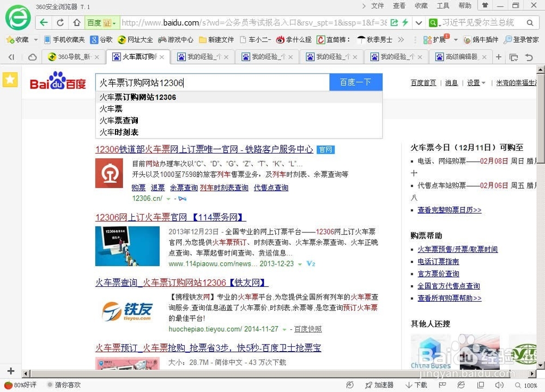The height and width of the screenshot is (392, 545).
Task: Enable the 加速器 accelerator
Action: [x=380, y=385]
